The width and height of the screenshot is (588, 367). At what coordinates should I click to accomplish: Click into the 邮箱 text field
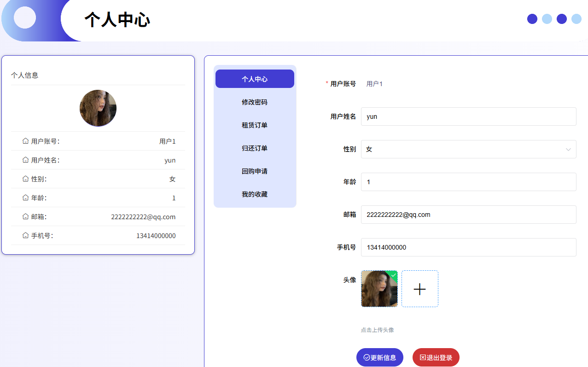pos(468,215)
